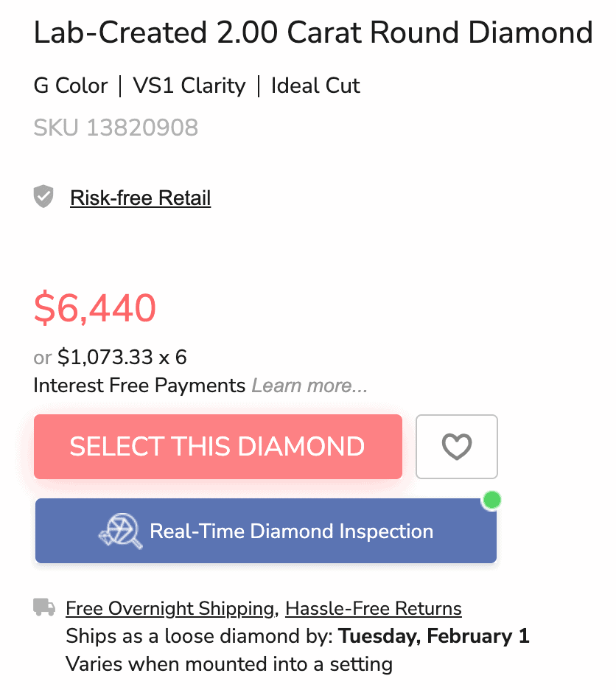Click the diamond title heading
This screenshot has width=616, height=690.
(x=313, y=32)
